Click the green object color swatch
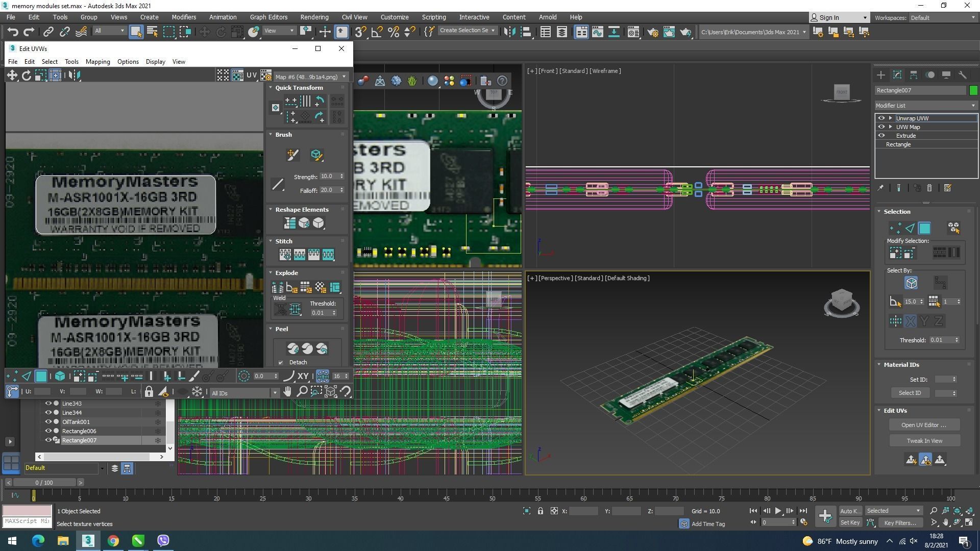 click(973, 90)
